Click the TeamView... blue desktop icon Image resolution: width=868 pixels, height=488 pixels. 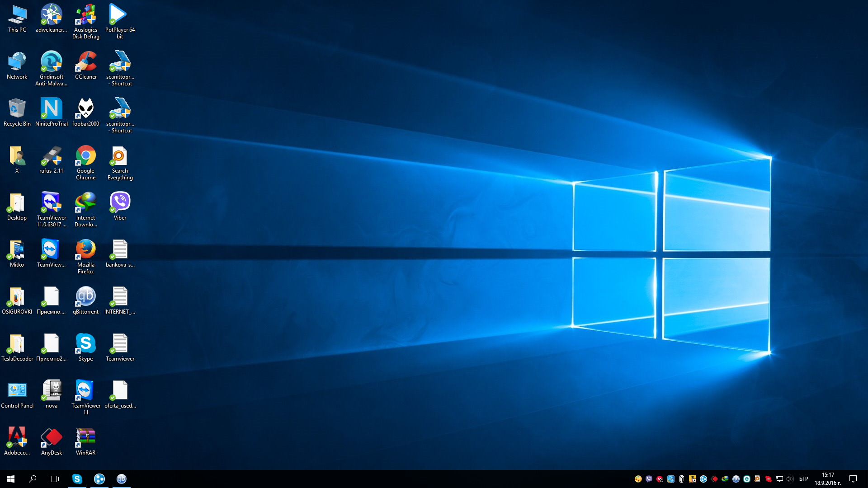point(52,254)
